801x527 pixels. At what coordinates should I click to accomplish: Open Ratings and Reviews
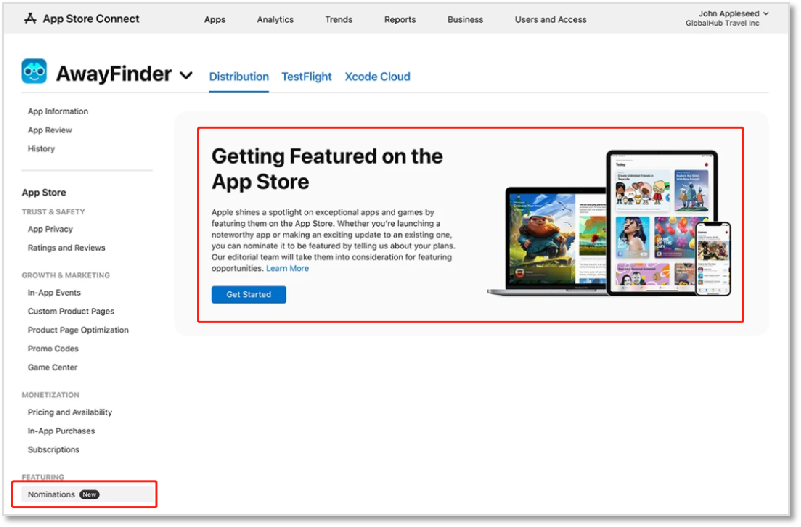pyautogui.click(x=66, y=248)
